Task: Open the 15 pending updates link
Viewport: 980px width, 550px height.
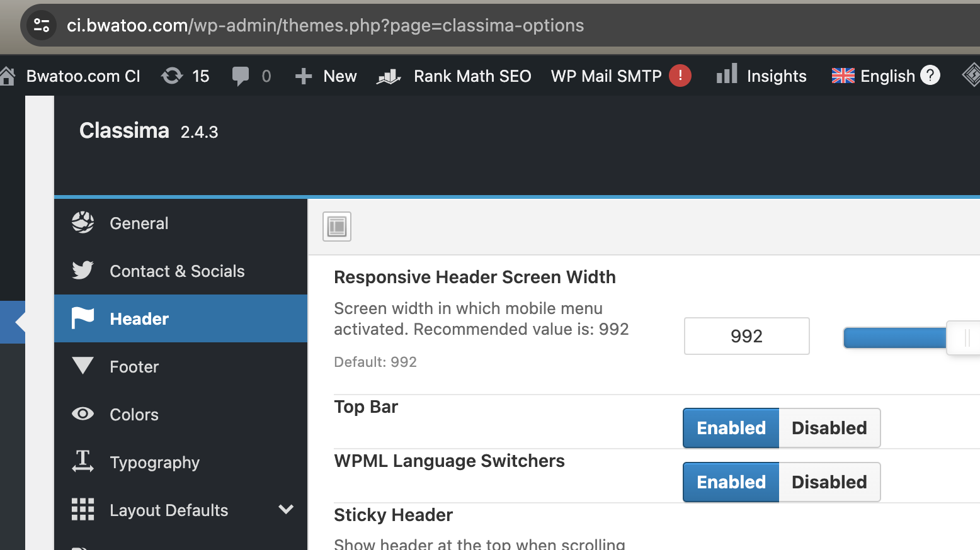Action: click(x=200, y=76)
